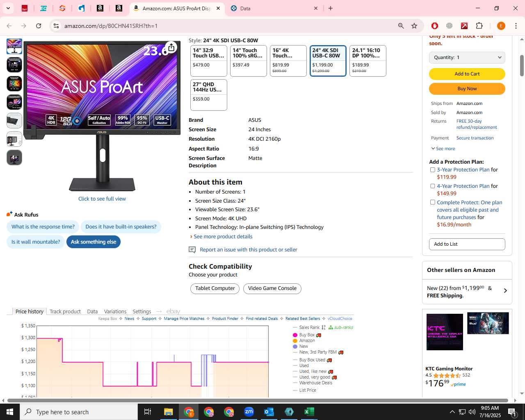Image resolution: width=525 pixels, height=420 pixels.
Task: Check Complete Protect plan checkbox
Action: pyautogui.click(x=432, y=202)
